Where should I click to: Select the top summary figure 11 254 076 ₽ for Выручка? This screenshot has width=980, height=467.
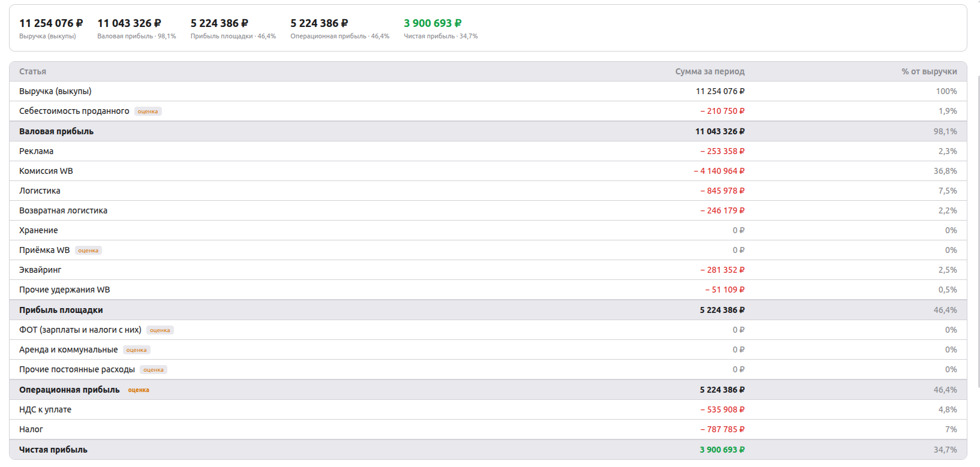(51, 23)
